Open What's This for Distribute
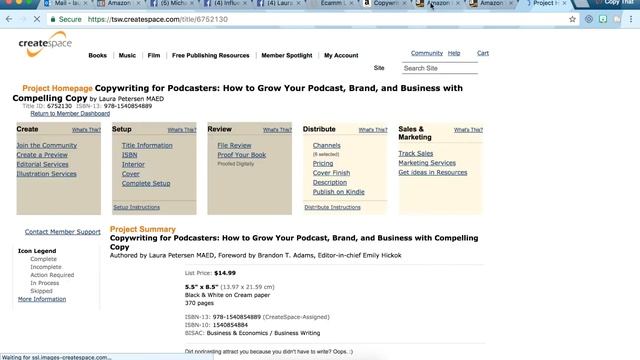 [373, 130]
